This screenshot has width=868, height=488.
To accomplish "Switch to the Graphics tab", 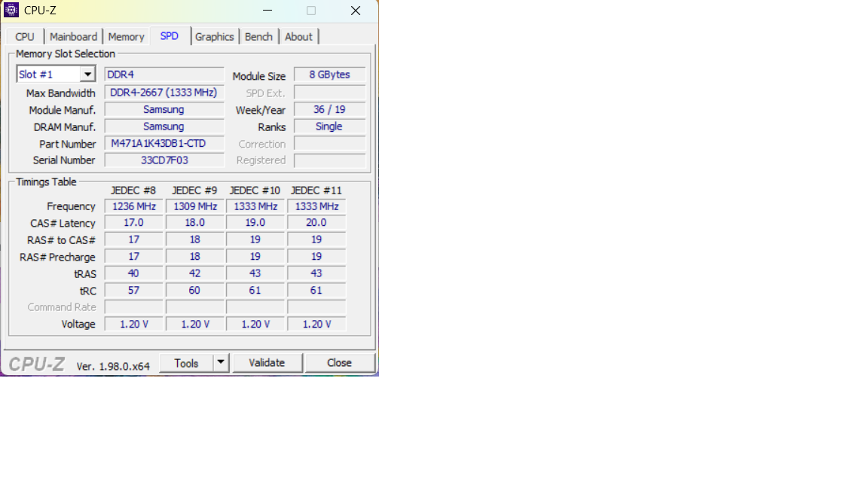I will click(215, 37).
